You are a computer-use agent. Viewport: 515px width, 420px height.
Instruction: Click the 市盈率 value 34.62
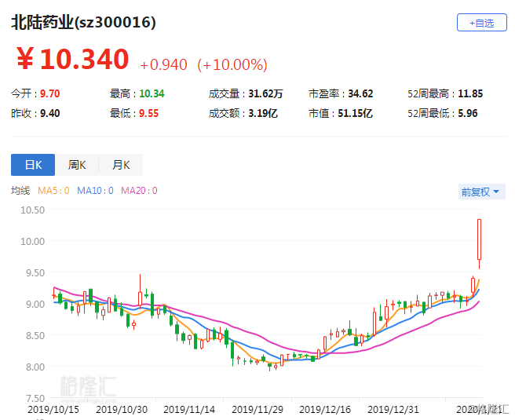point(360,93)
